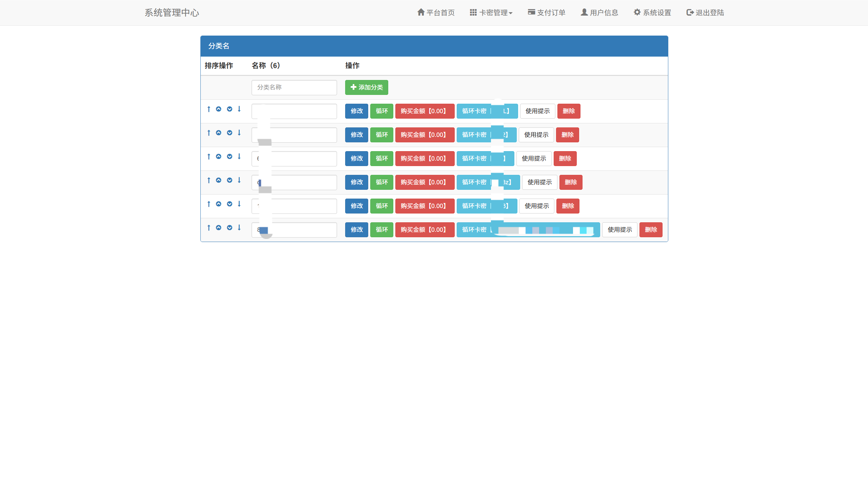Click the green 添加分类 button
This screenshot has width=868, height=488.
click(x=367, y=87)
